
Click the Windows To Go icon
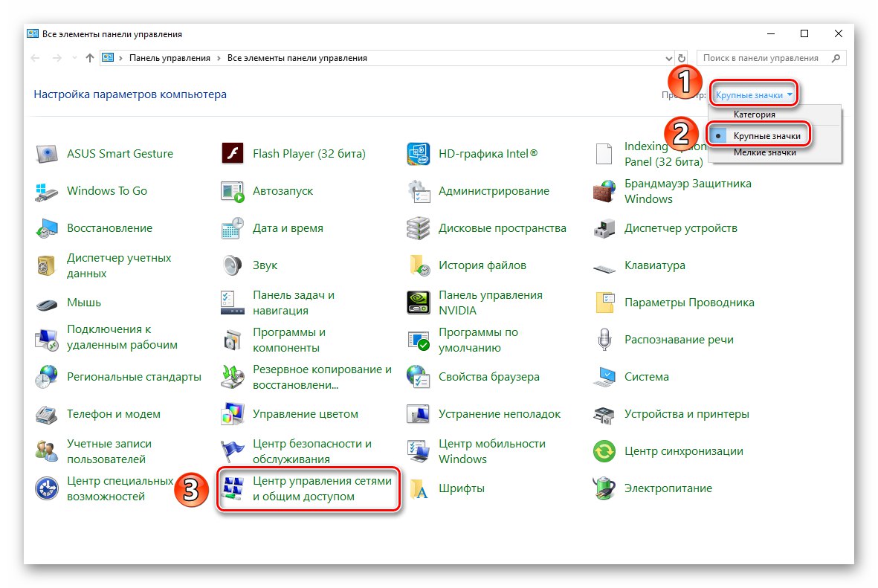(47, 191)
